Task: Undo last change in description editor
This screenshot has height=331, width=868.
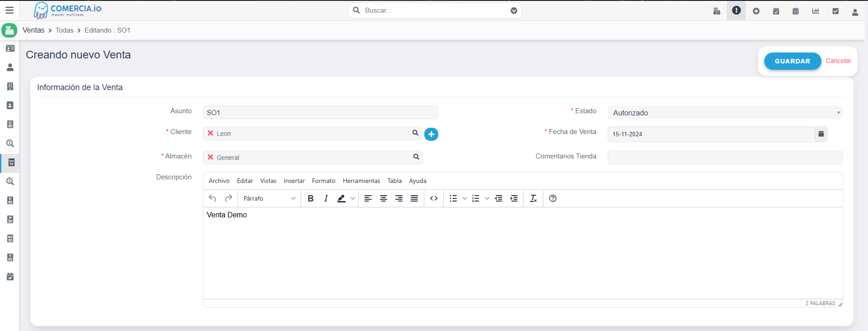Action: click(x=212, y=198)
